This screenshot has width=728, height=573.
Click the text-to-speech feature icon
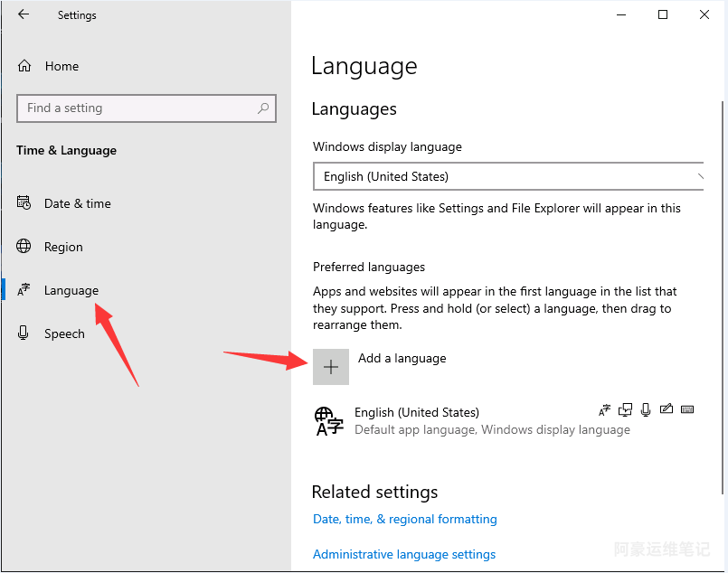tap(625, 410)
